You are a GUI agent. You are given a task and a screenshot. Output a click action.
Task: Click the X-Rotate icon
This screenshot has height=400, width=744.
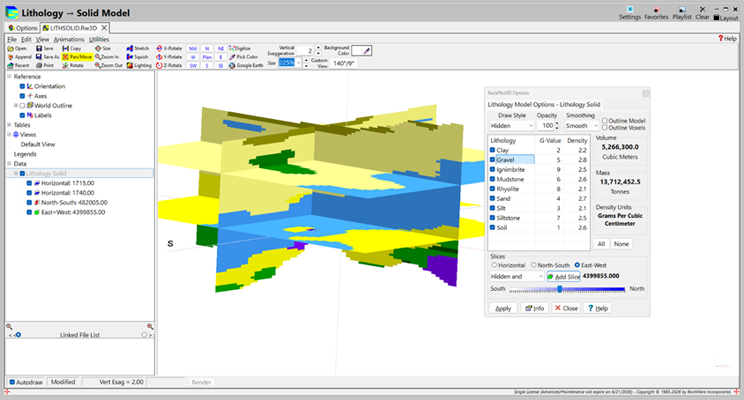169,48
